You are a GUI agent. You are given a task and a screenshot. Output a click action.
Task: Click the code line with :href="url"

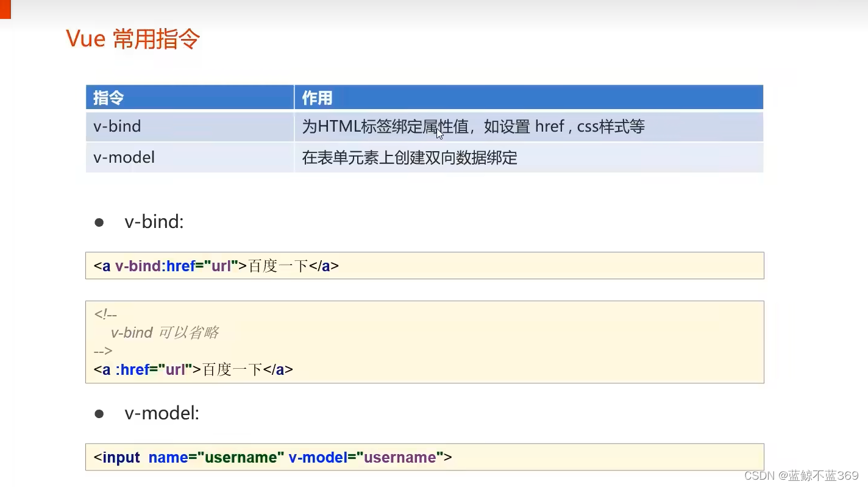coord(193,369)
